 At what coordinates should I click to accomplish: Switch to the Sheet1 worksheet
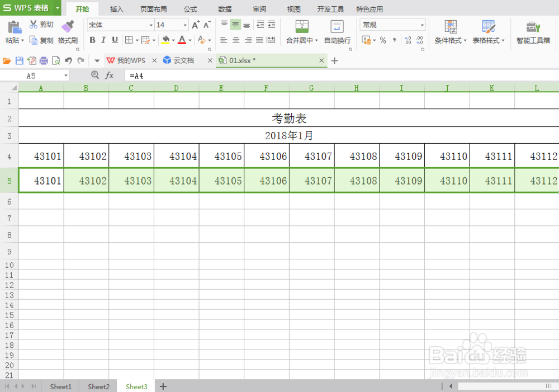point(60,386)
